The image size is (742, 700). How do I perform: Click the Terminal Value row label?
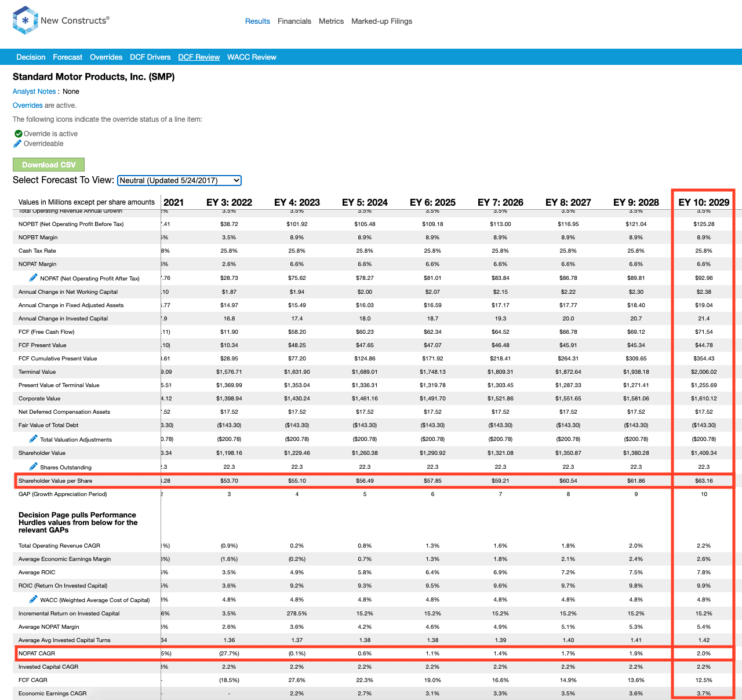(37, 372)
